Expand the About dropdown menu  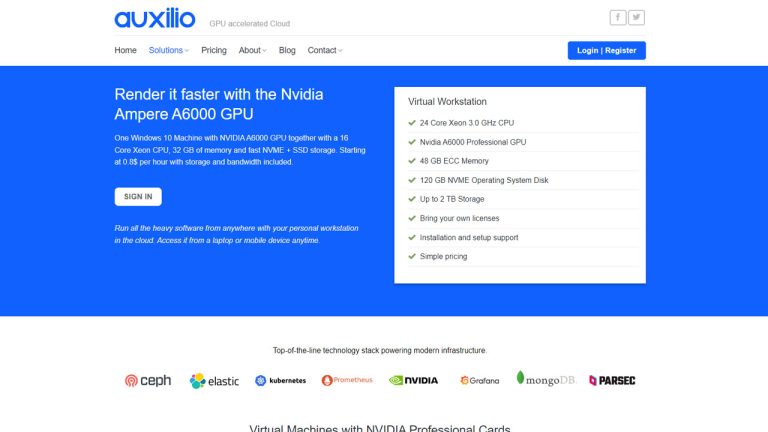(252, 50)
